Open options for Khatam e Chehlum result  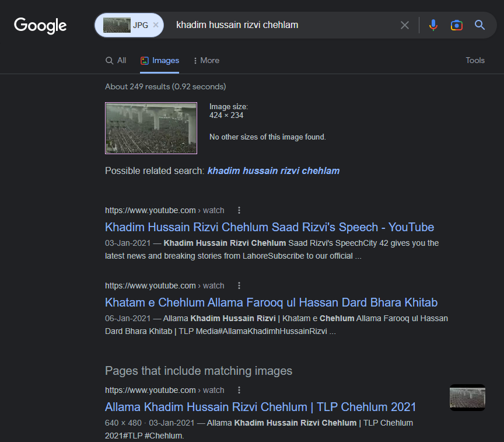pos(239,286)
